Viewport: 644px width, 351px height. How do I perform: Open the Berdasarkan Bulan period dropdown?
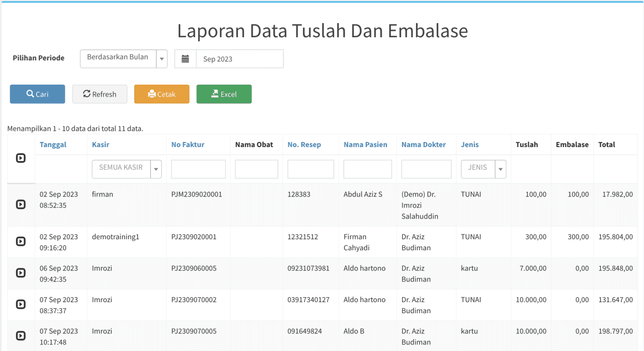124,58
